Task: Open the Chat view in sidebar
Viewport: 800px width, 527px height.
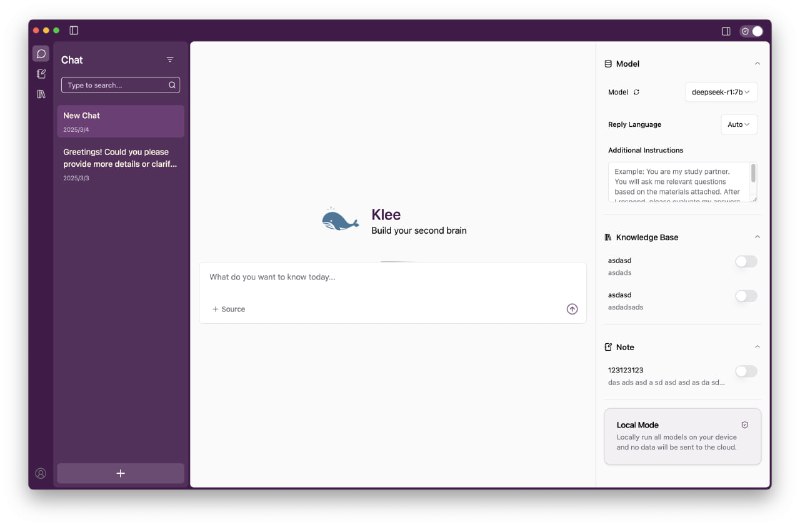Action: click(41, 54)
